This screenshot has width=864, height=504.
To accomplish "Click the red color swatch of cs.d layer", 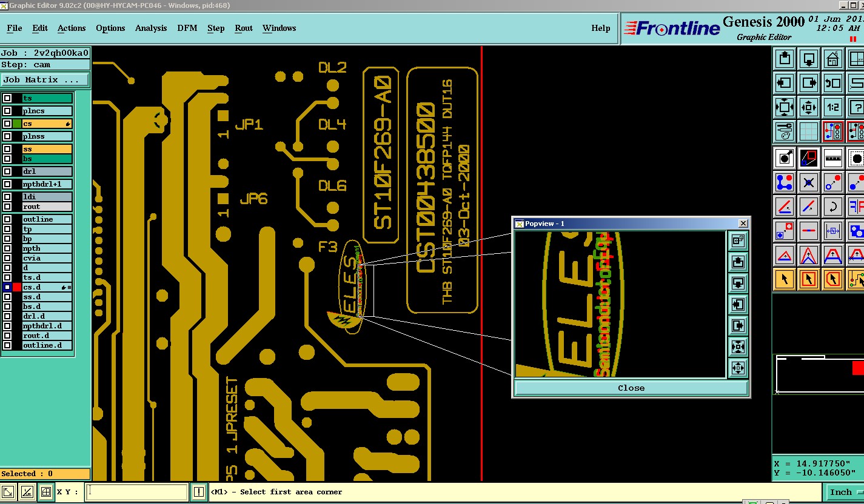I will tap(17, 287).
